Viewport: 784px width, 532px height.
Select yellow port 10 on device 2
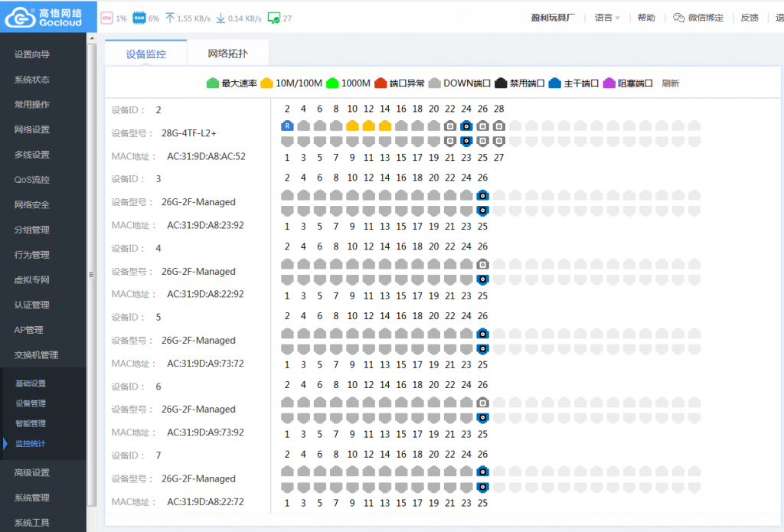click(x=352, y=126)
